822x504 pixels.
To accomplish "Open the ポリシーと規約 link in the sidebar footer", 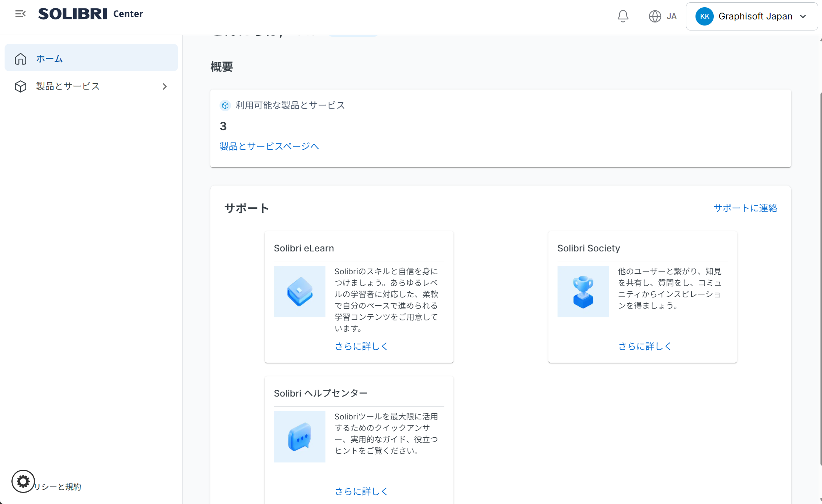I will coord(57,487).
